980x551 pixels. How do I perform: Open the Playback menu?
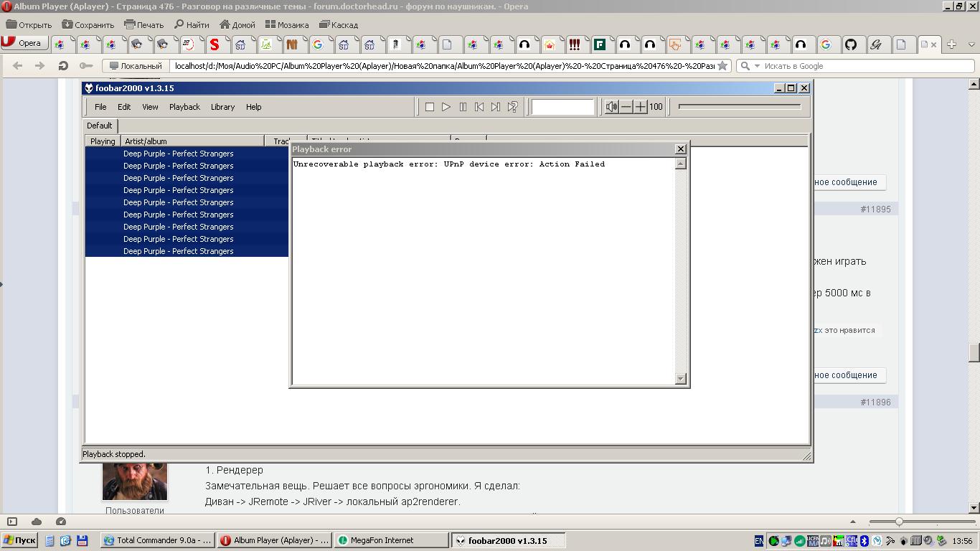(184, 107)
